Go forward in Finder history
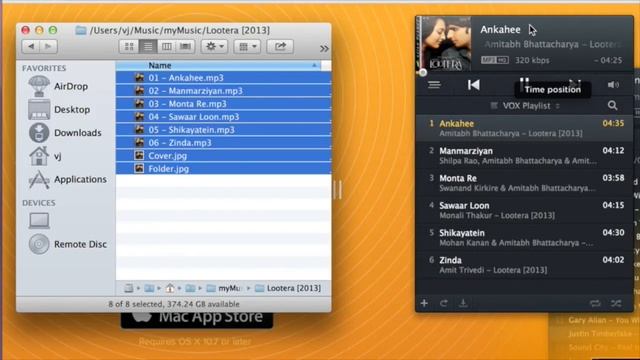Screen dimensions: 640x360 pos(49,47)
